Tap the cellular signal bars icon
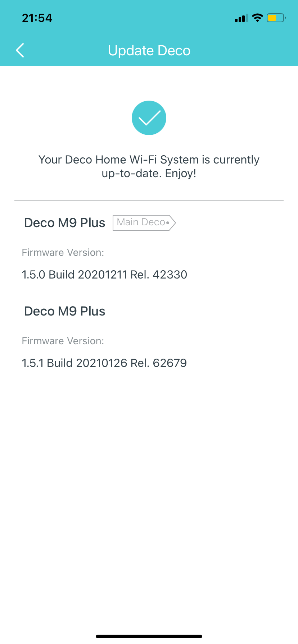The height and width of the screenshot is (644, 298). [x=241, y=17]
